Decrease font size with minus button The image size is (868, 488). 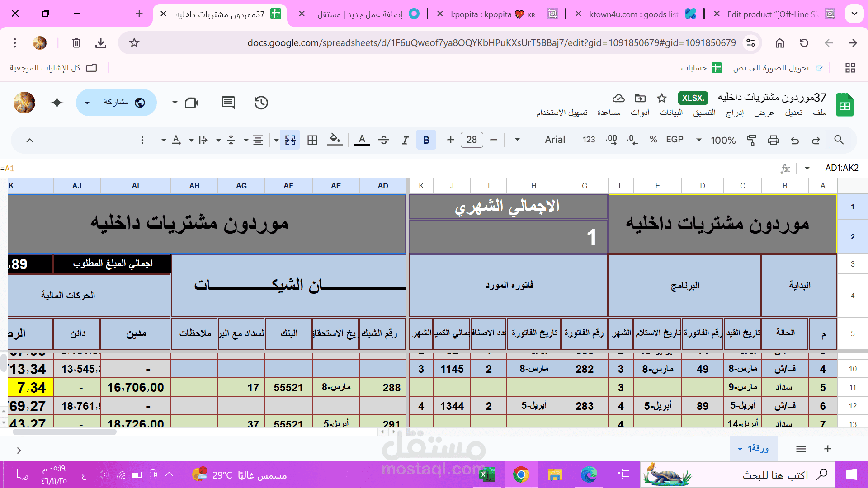[494, 140]
